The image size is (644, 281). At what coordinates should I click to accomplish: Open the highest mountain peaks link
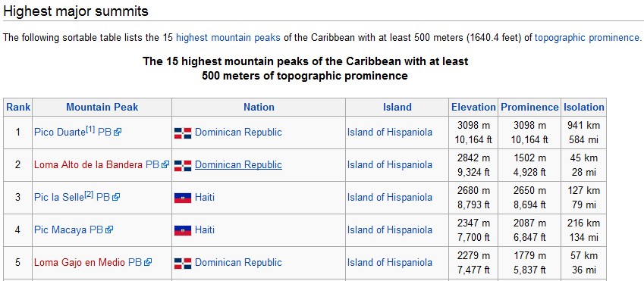tap(228, 38)
